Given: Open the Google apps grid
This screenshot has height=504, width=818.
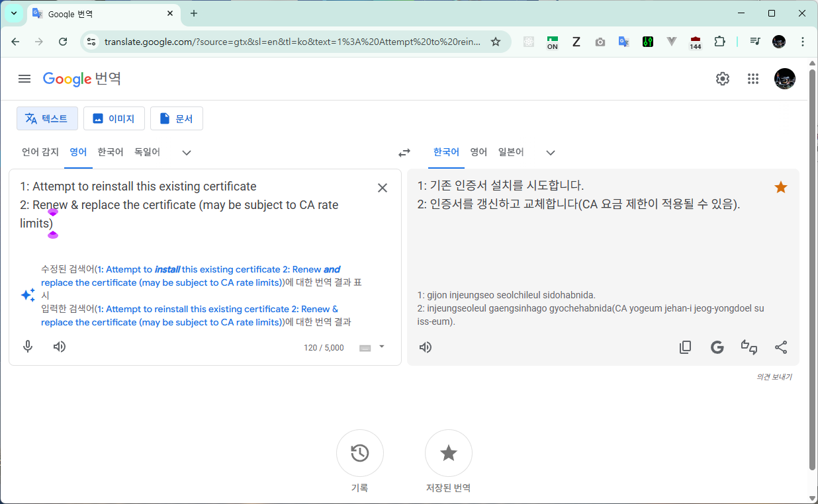Looking at the screenshot, I should (x=753, y=79).
